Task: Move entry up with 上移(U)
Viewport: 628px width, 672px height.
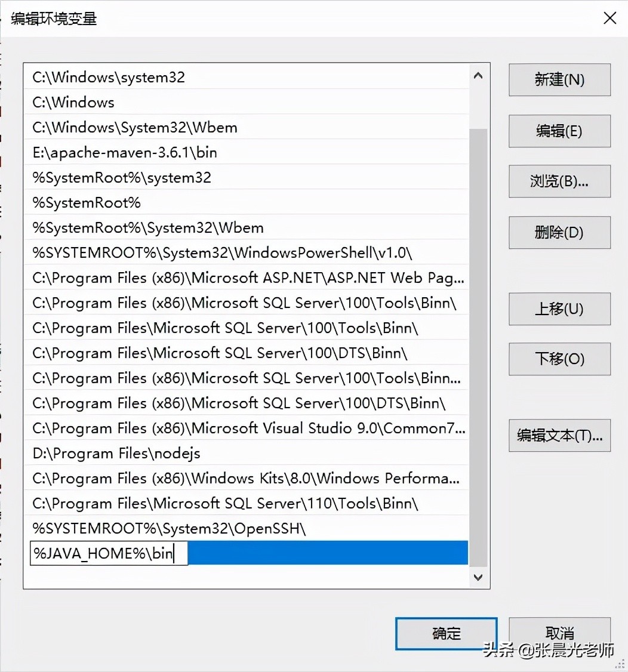Action: coord(559,309)
